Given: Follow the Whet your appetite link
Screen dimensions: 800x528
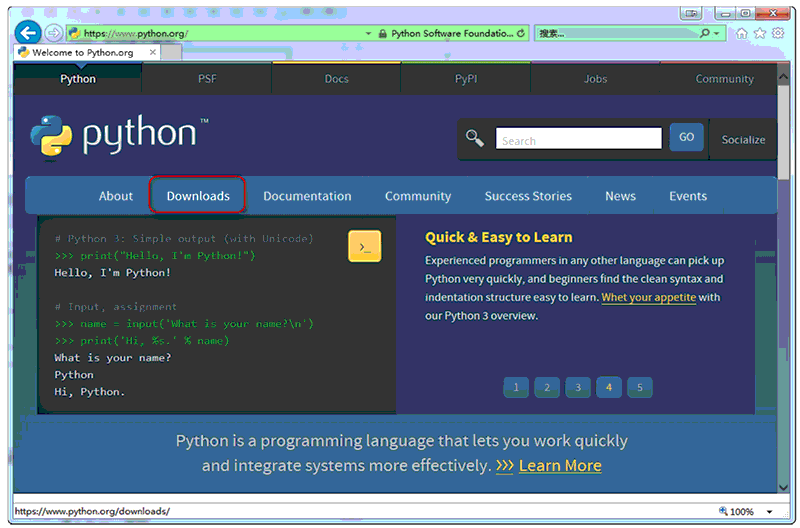Looking at the screenshot, I should point(648,297).
